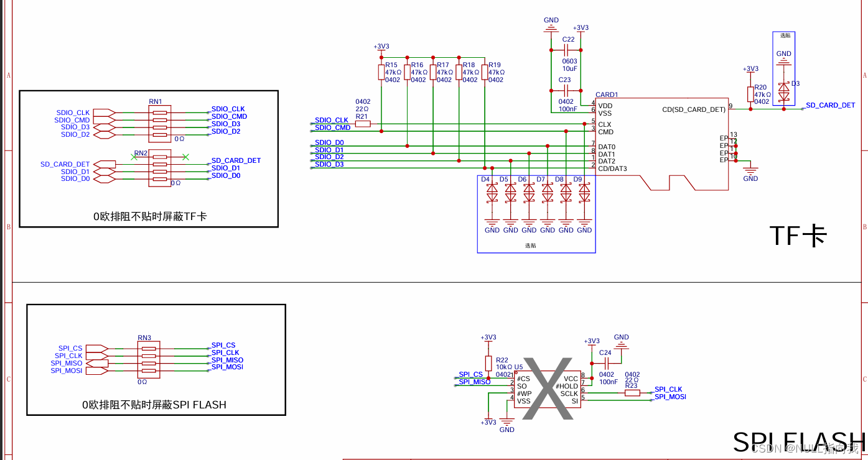The height and width of the screenshot is (460, 868).
Task: Select the D3 protection diode
Action: click(x=784, y=93)
